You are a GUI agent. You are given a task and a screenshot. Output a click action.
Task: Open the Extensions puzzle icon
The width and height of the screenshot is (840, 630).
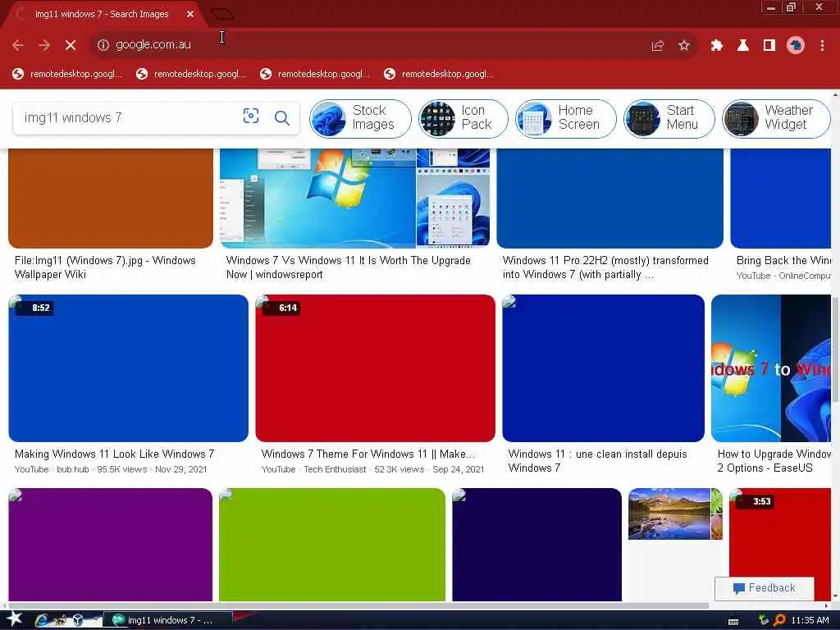pyautogui.click(x=716, y=46)
